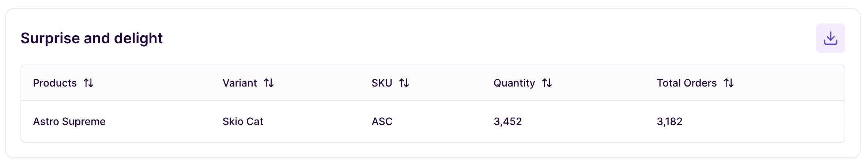Screen dimensions: 868x165
Task: Click the SKU column header label
Action: tap(382, 83)
